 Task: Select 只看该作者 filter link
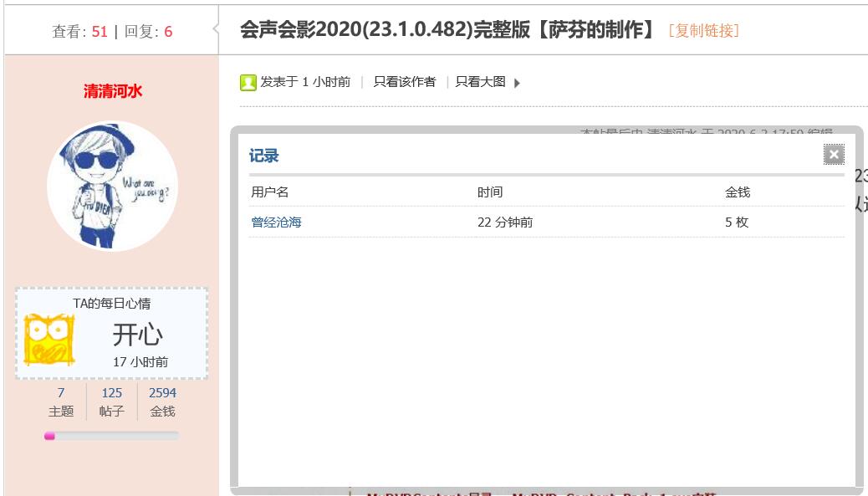[405, 82]
